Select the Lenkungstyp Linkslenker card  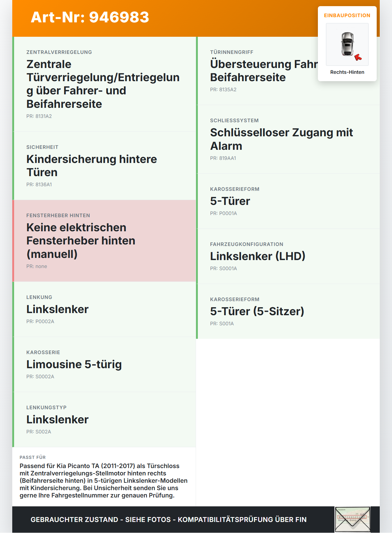tap(104, 420)
